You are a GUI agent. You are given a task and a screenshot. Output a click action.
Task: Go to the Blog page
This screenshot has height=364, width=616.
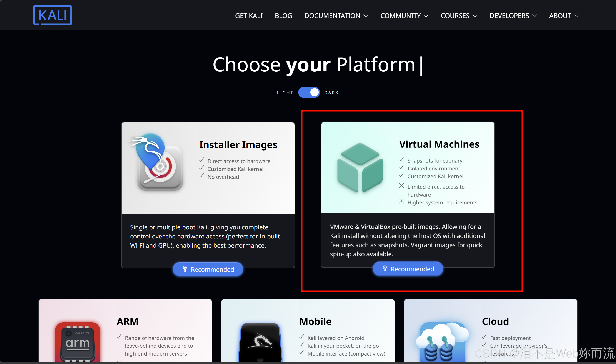tap(283, 16)
